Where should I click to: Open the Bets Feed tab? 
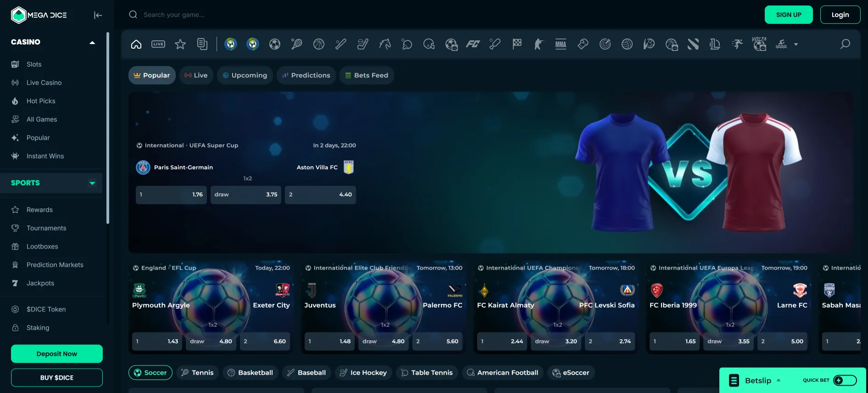pyautogui.click(x=367, y=75)
